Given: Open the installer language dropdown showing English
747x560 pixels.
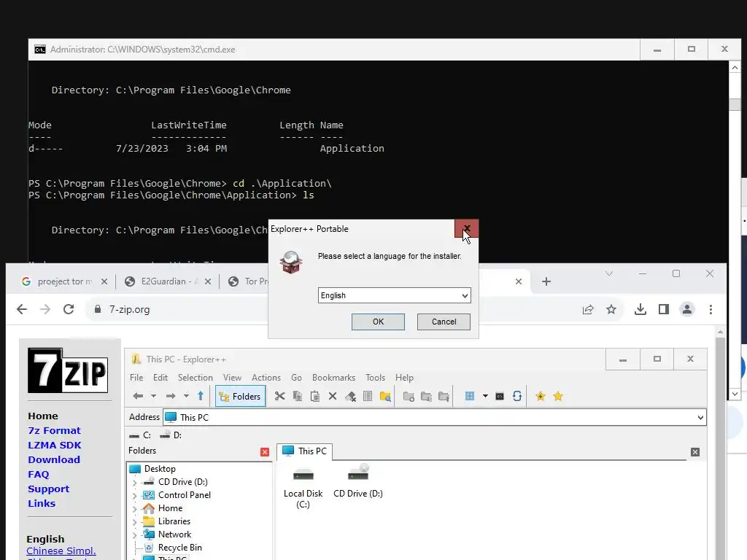Looking at the screenshot, I should pos(394,295).
